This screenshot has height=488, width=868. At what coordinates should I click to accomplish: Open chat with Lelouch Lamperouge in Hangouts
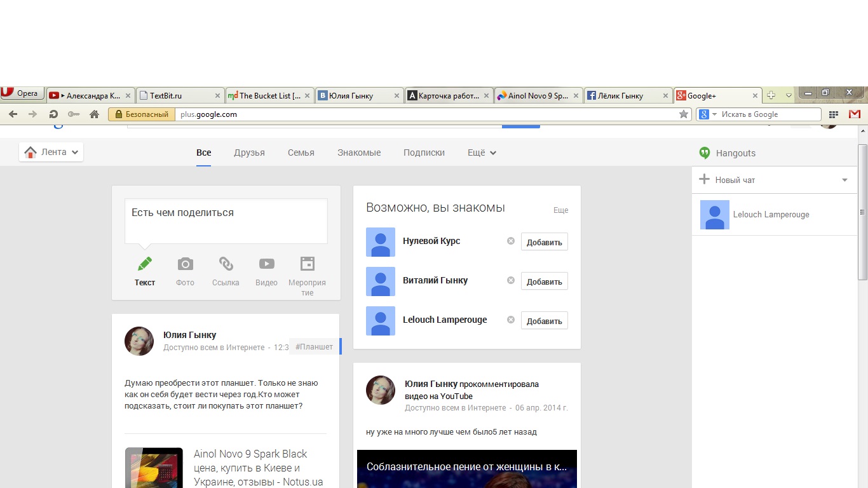click(775, 215)
